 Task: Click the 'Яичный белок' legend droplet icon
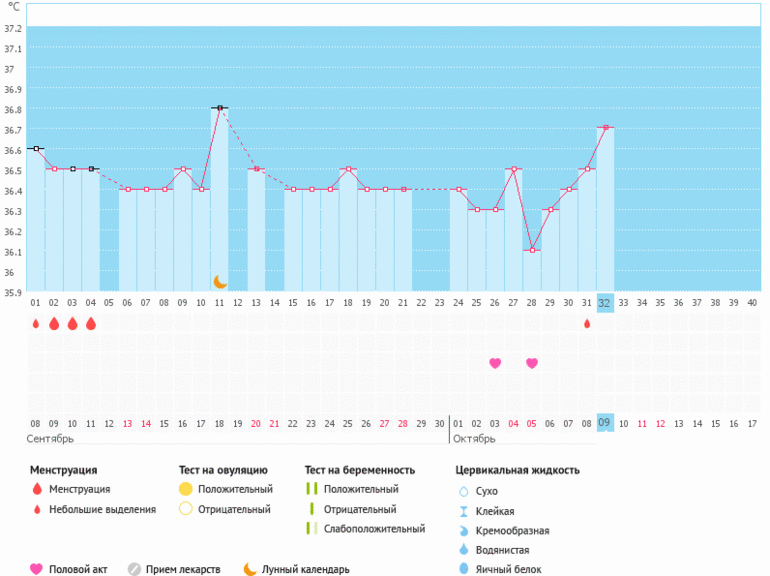[463, 569]
